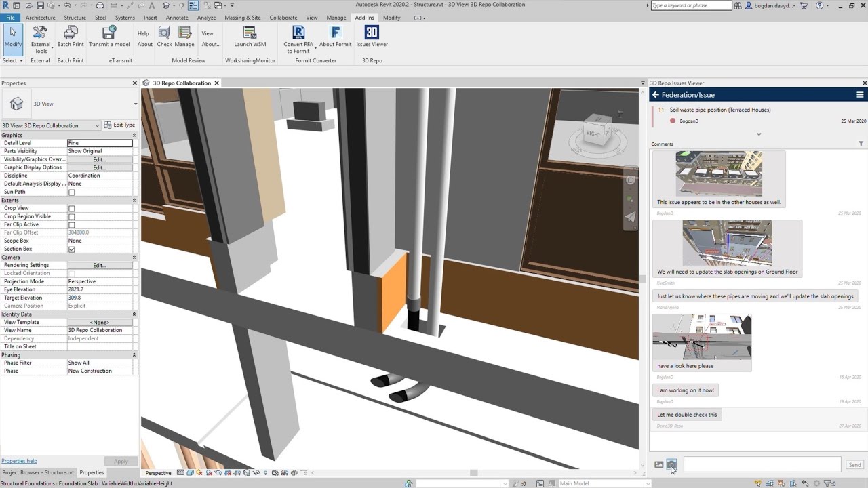Switch to Structure ribbon tab

tap(75, 18)
